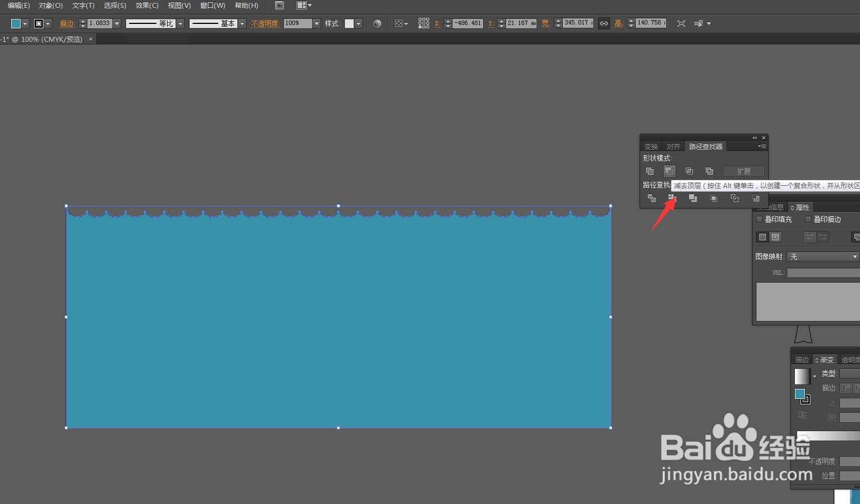Click the reverse path direction off icon
The image size is (860, 504).
click(x=809, y=237)
